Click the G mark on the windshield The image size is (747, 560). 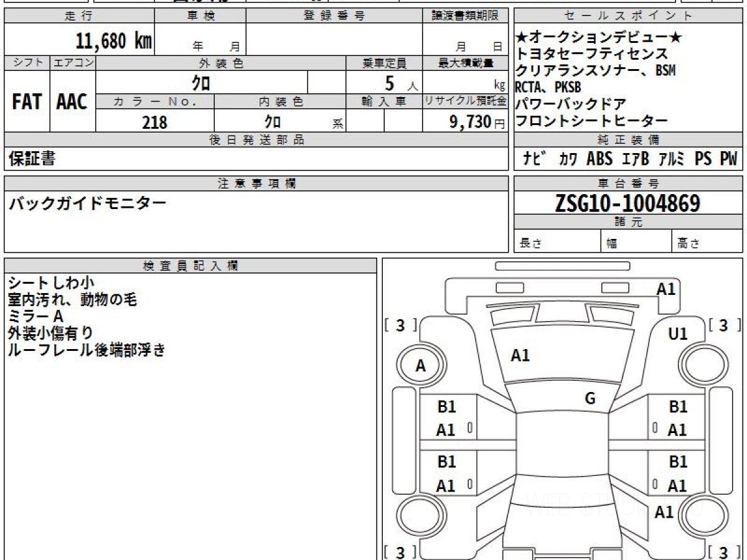click(x=591, y=399)
